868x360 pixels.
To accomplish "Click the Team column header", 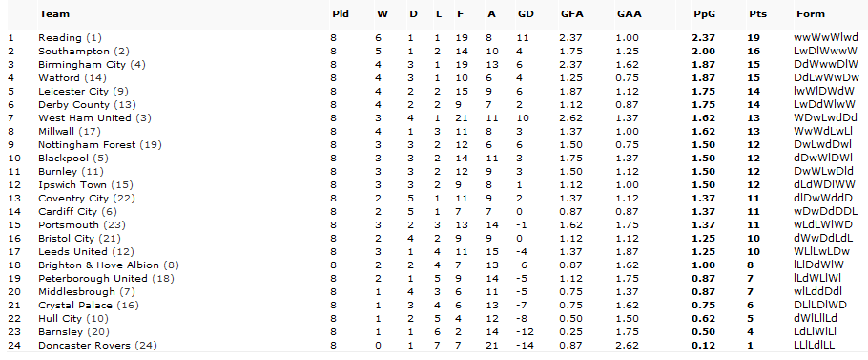I will point(54,14).
